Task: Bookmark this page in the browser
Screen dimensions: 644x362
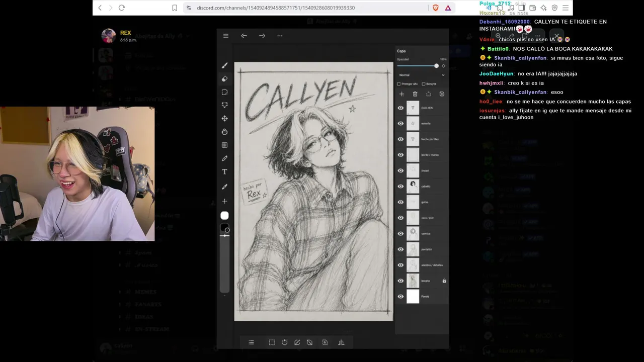Action: [175, 8]
